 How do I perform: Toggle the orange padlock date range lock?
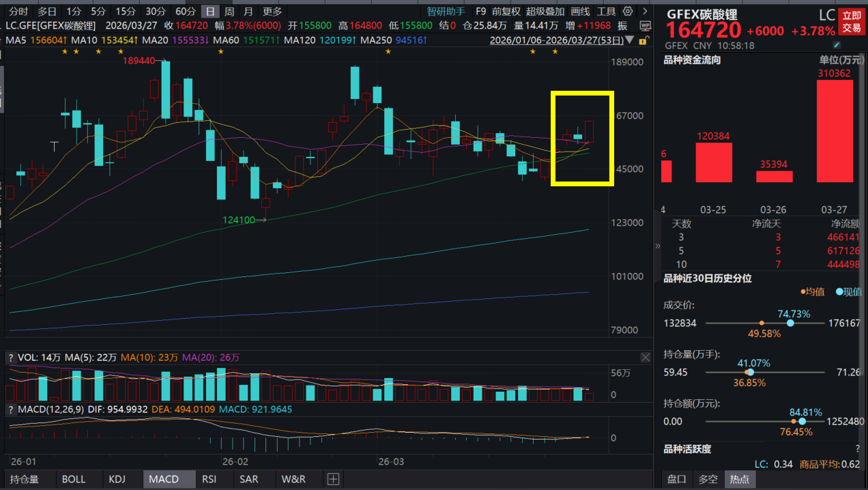(x=643, y=40)
